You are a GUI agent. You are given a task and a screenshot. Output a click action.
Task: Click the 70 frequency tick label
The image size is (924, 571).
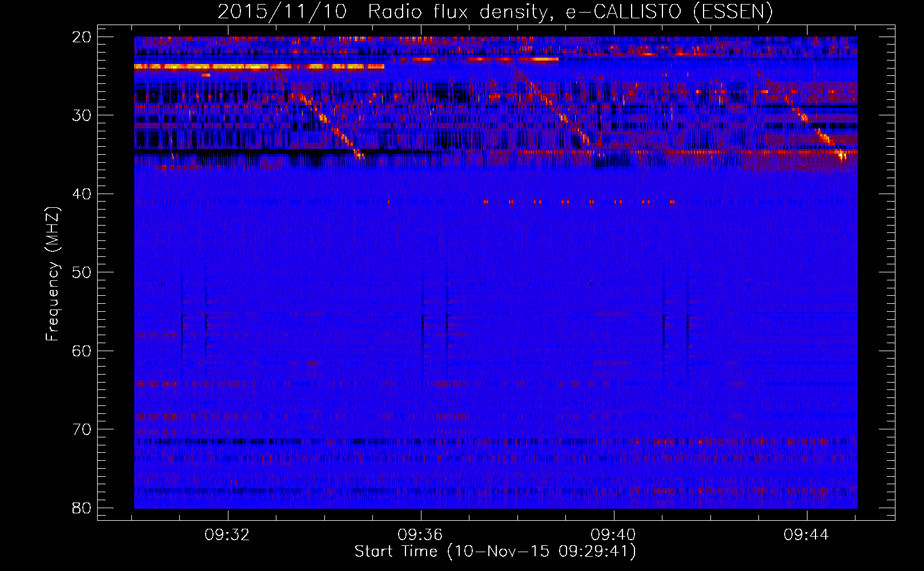[x=82, y=429]
